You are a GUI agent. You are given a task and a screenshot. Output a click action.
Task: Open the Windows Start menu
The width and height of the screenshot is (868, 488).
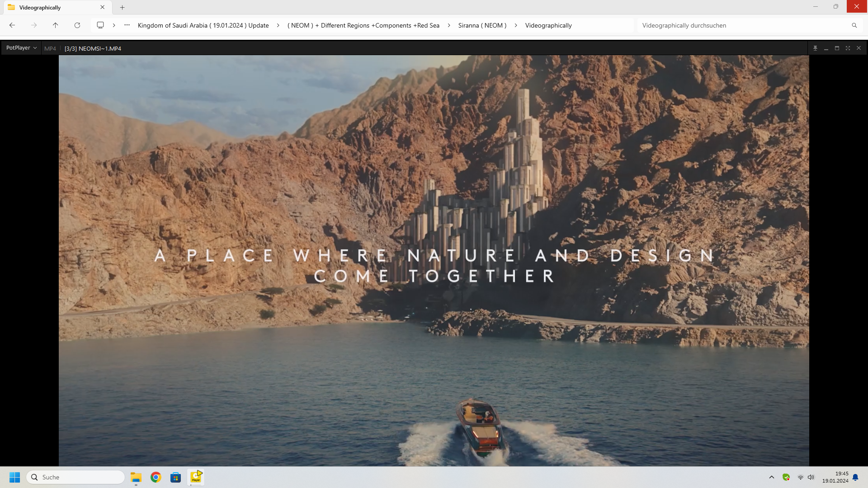(x=14, y=477)
